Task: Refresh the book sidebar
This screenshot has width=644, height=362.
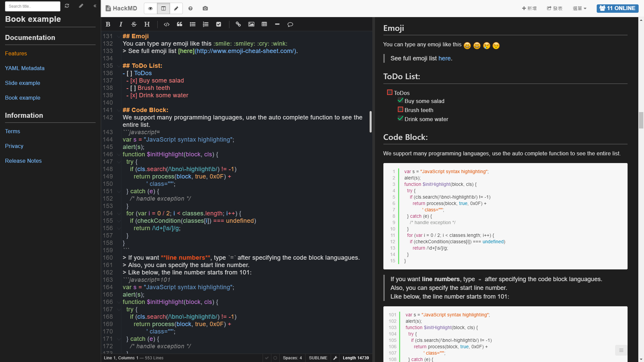Action: (x=67, y=6)
